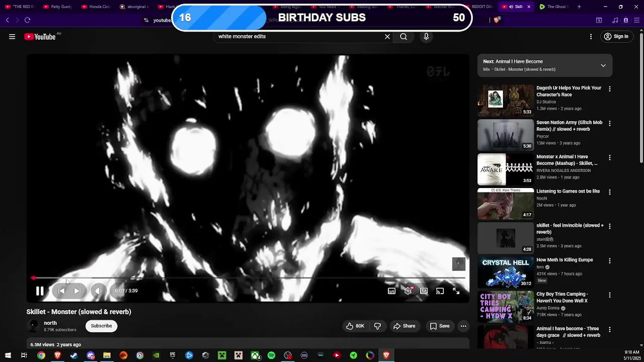This screenshot has width=644, height=362.
Task: Switch to THE RED browser tab
Action: tap(19, 7)
